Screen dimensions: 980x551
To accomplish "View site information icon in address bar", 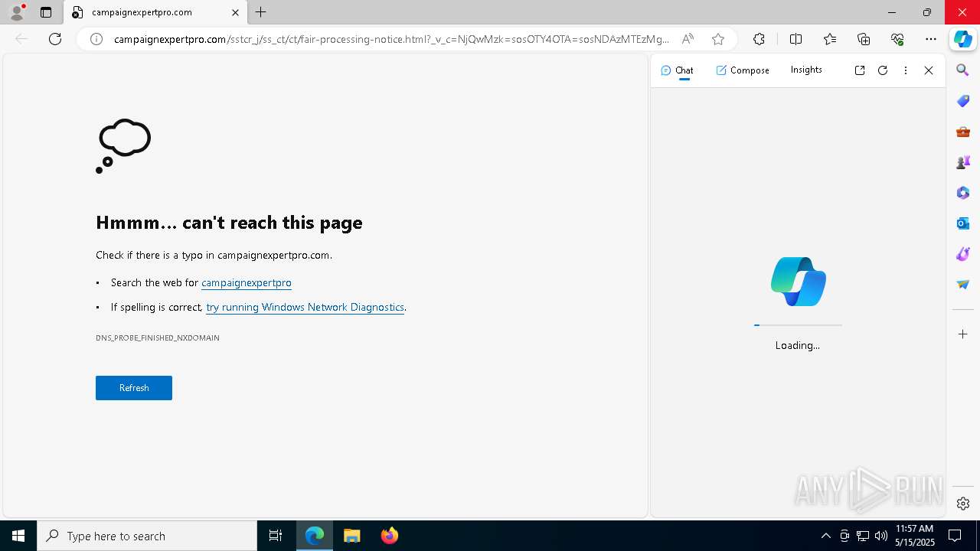I will 96,39.
